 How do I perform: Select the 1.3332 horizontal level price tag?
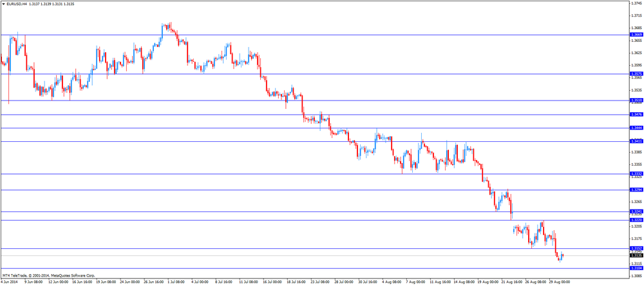tap(636, 174)
